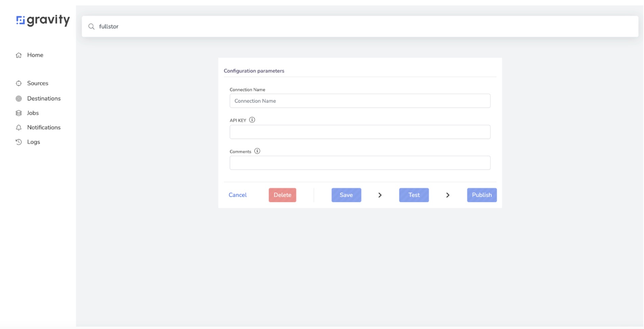
Task: Click the Jobs layers icon in sidebar
Action: (19, 113)
